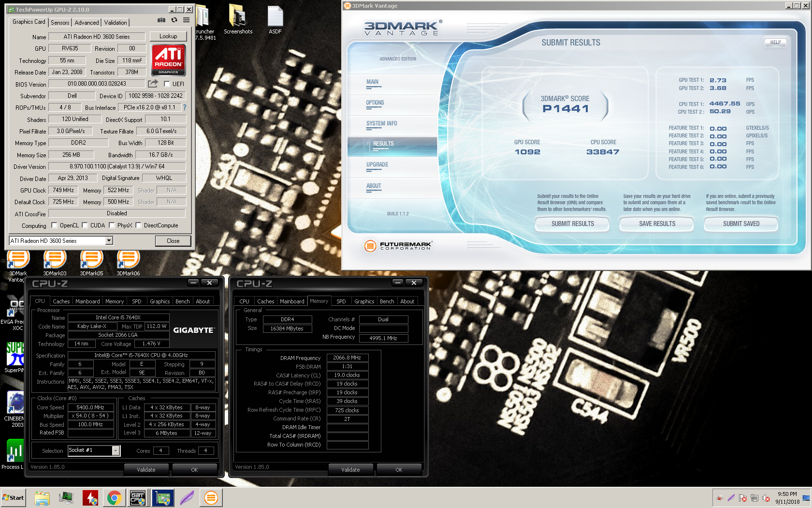Open the GPU-Z hamburger menu
This screenshot has height=508, width=812.
[x=186, y=20]
